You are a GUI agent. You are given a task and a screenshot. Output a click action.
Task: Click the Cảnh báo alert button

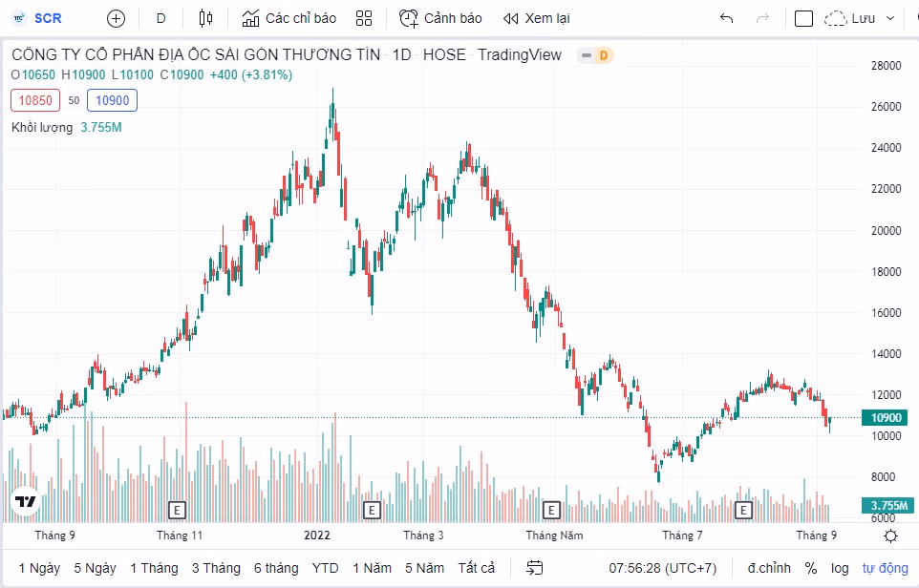[x=440, y=18]
